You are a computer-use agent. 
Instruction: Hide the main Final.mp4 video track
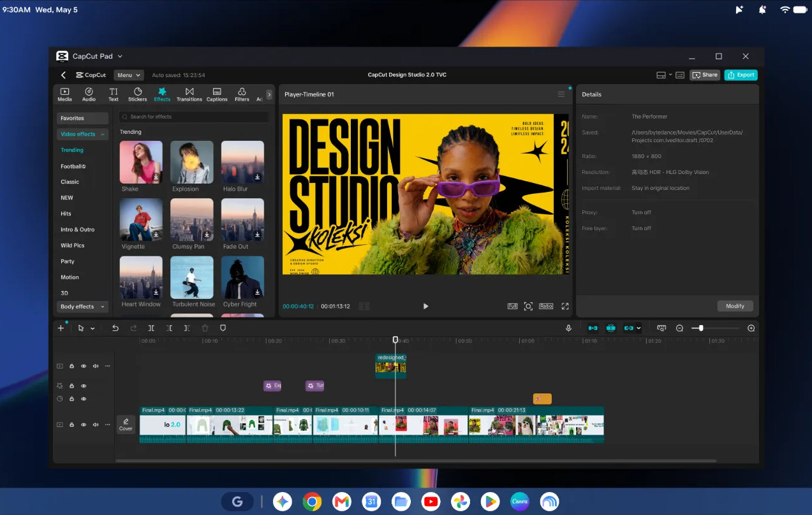coord(84,424)
